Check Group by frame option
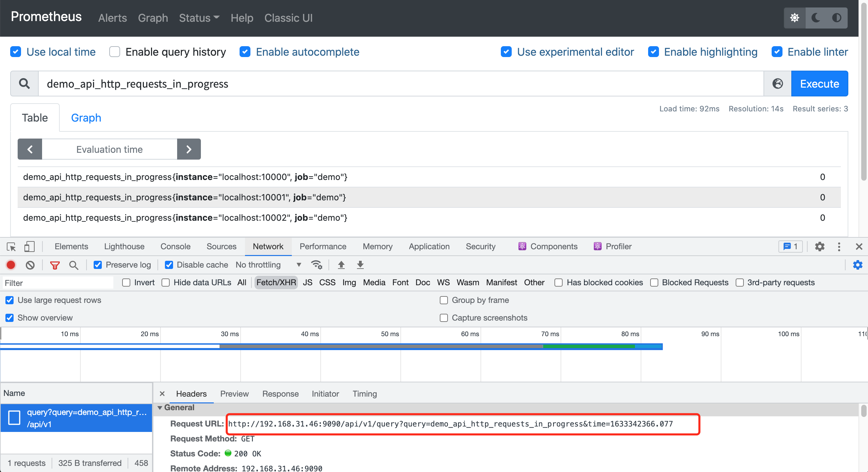 click(444, 300)
